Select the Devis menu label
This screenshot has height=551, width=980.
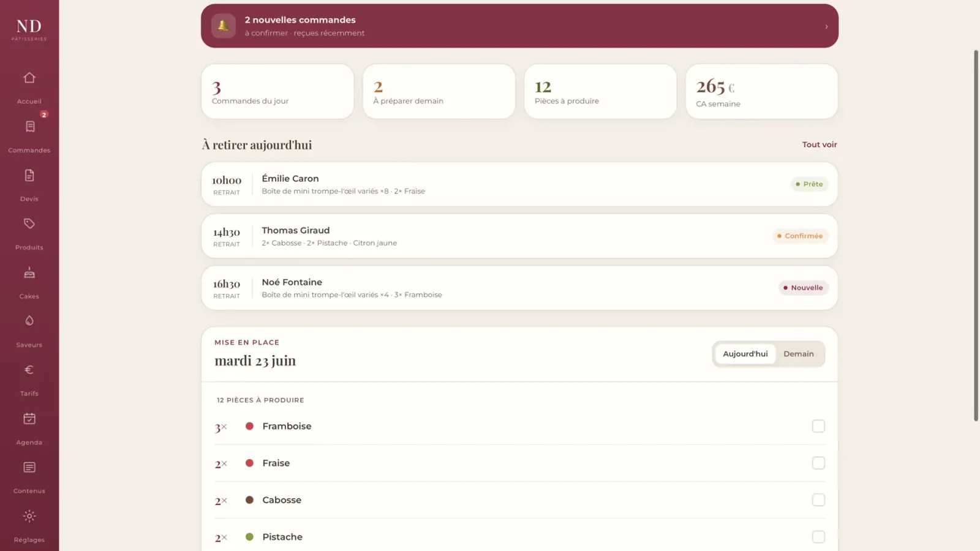click(29, 199)
